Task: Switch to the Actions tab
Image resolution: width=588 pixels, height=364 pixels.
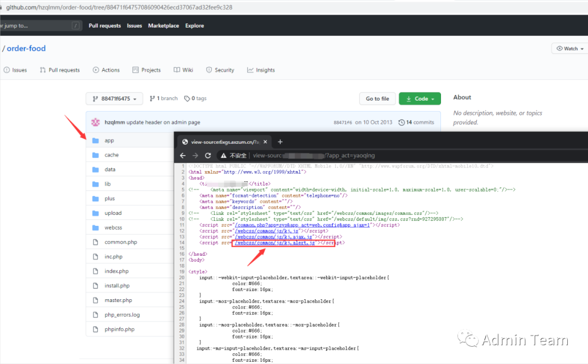Action: click(107, 70)
